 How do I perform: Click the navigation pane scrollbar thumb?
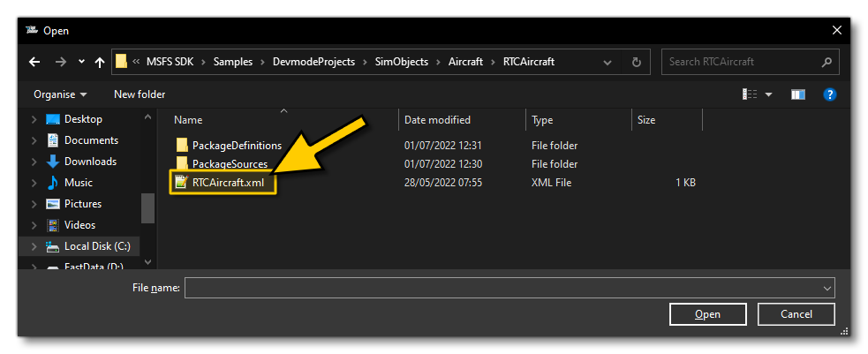147,208
